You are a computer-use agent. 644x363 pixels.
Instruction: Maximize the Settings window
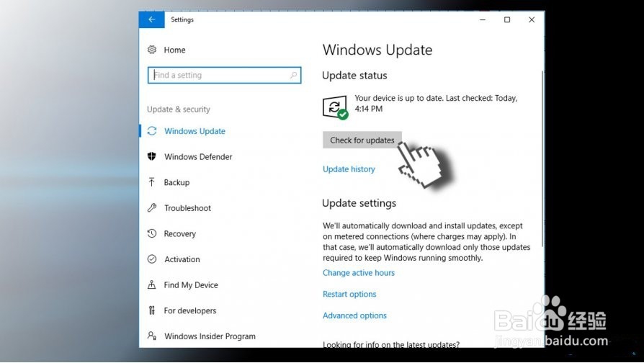[507, 19]
